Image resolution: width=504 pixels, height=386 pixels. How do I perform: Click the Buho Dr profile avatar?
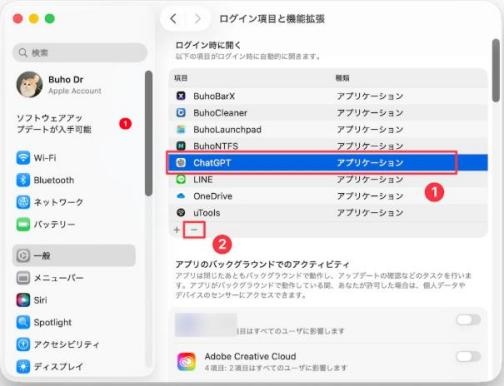tap(29, 85)
